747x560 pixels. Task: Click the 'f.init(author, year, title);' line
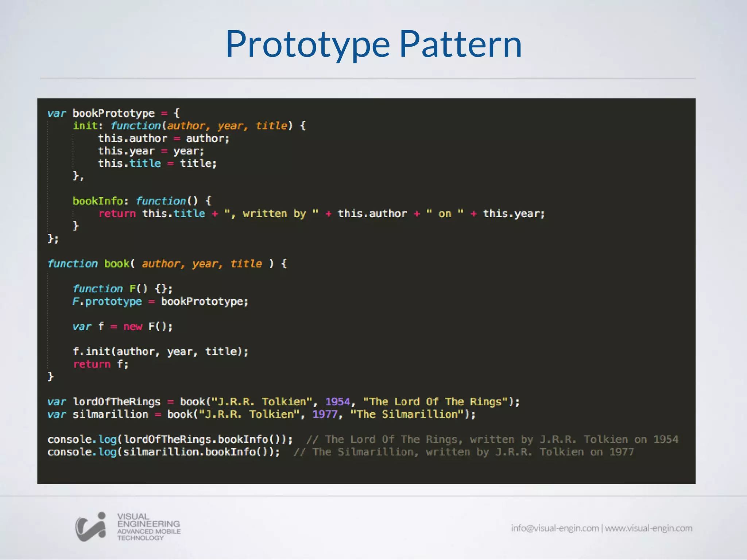[160, 351]
